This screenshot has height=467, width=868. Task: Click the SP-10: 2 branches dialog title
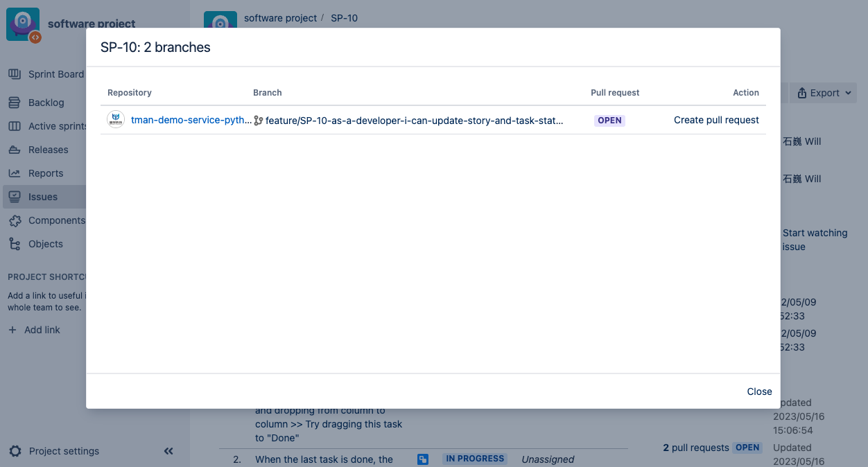click(x=155, y=48)
